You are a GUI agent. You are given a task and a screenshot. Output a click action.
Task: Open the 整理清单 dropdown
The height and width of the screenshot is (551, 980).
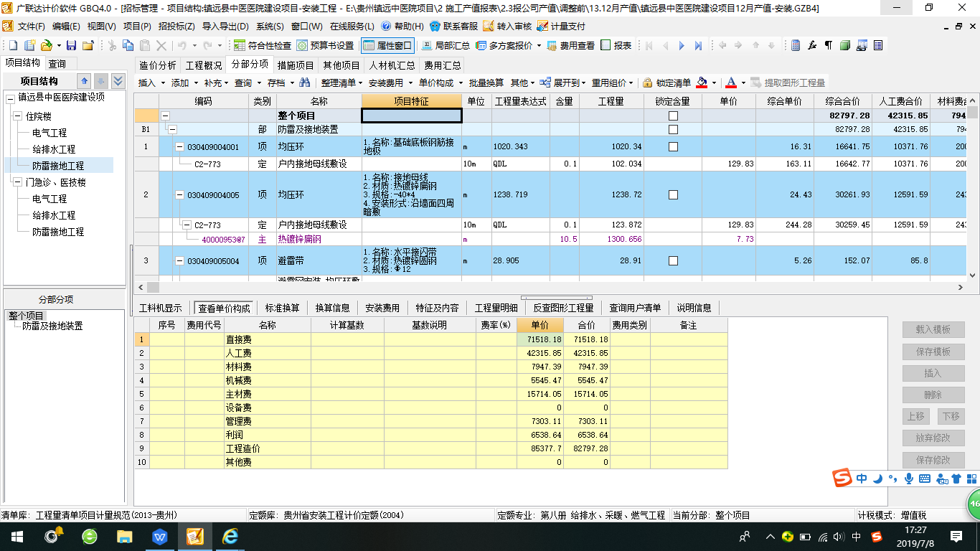(342, 83)
